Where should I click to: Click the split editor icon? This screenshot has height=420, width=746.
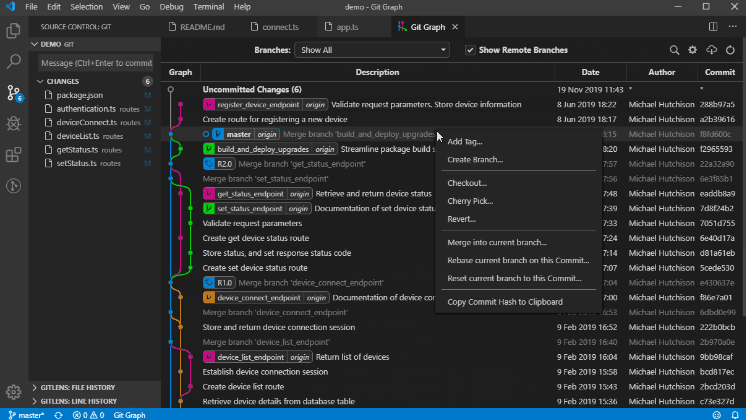coord(713,27)
